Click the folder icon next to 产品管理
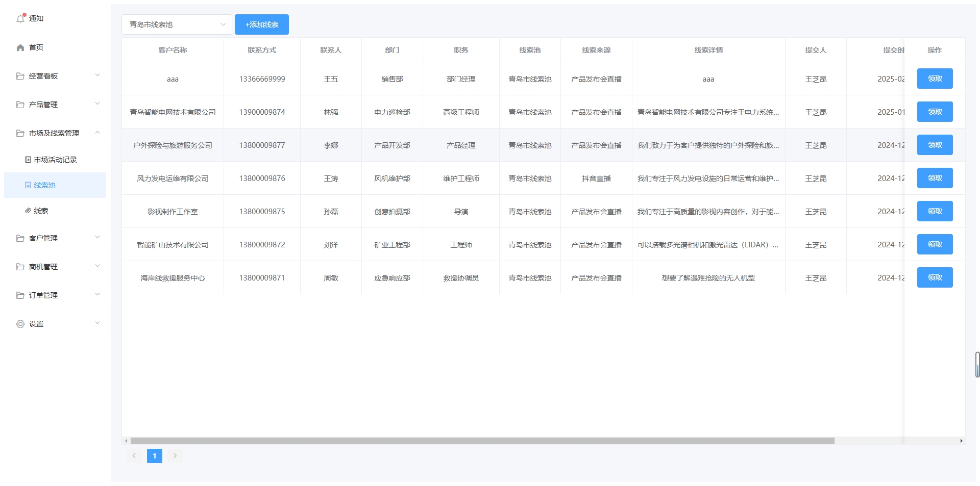Image resolution: width=980 pixels, height=486 pixels. point(20,105)
